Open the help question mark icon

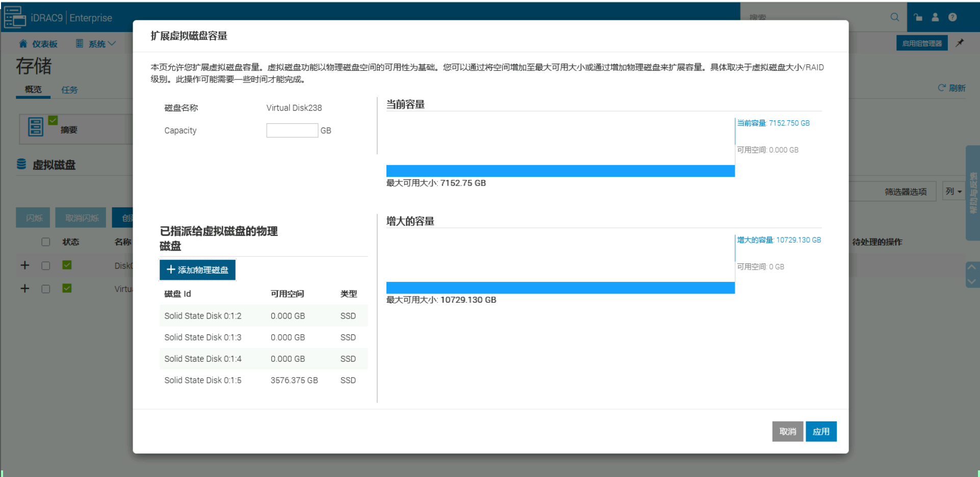[x=952, y=17]
